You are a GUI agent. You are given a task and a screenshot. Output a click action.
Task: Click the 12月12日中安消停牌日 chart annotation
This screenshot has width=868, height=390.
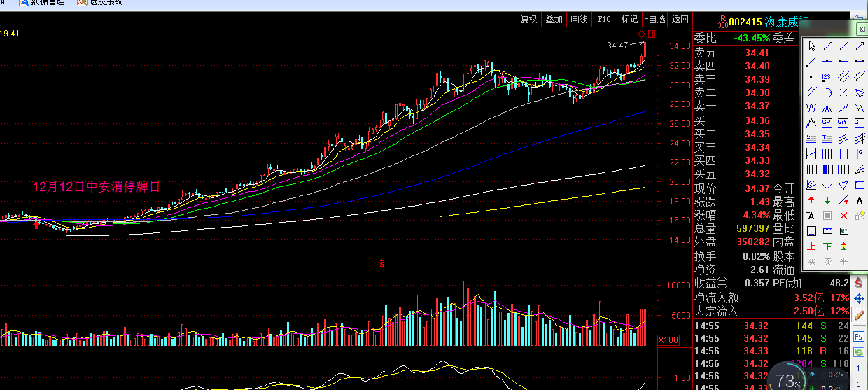[x=97, y=187]
